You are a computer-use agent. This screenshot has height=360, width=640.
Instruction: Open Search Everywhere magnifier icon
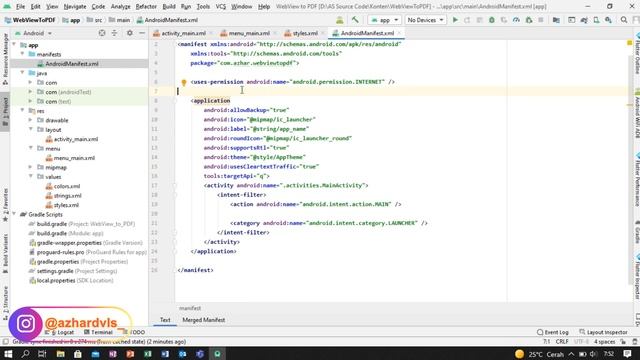coord(624,20)
